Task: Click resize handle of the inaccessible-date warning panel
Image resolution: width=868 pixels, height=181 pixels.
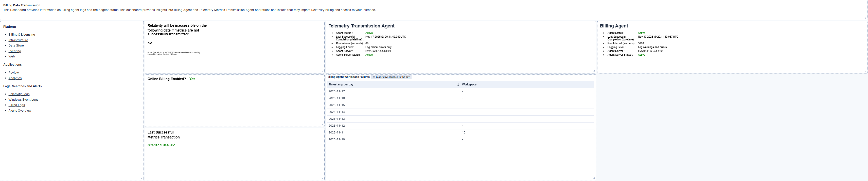Action: [x=323, y=71]
